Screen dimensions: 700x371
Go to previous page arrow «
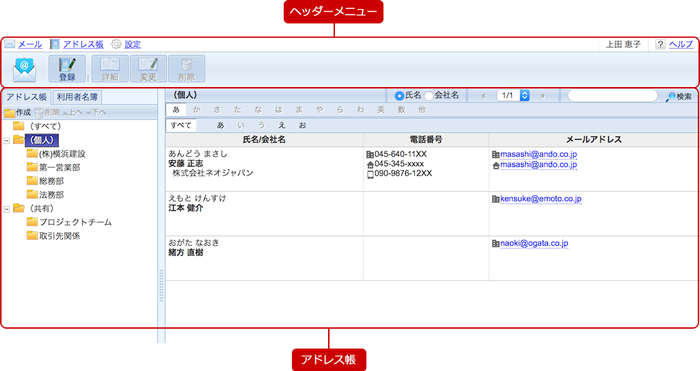(x=483, y=96)
